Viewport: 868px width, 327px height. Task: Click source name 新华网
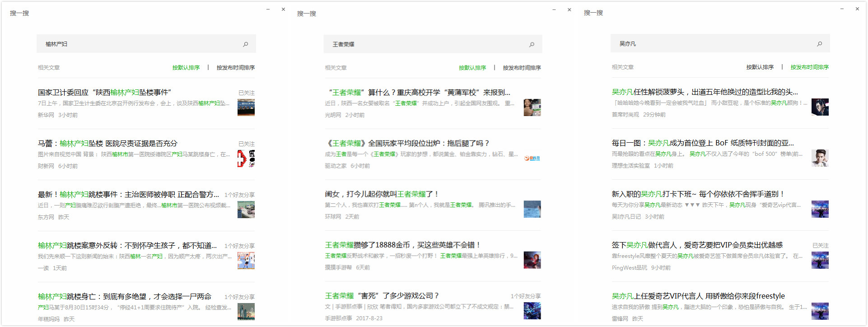point(46,115)
